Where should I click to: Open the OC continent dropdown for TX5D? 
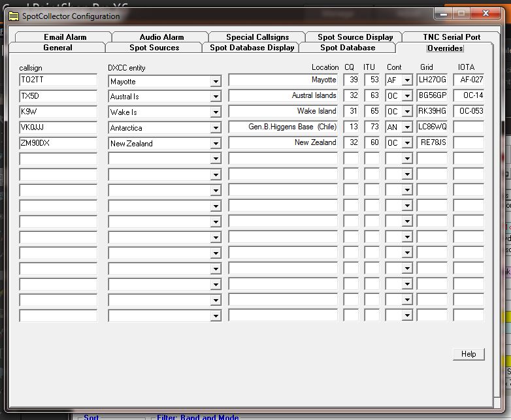click(407, 96)
